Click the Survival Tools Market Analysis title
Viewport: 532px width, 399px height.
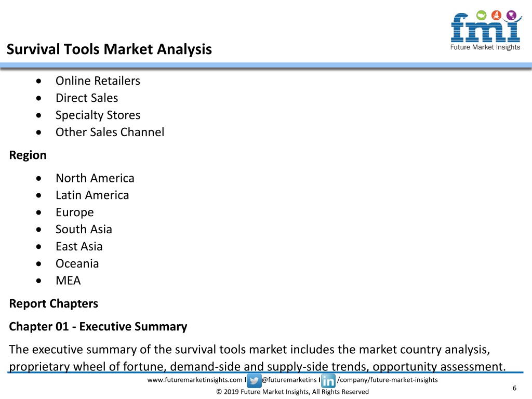tap(109, 49)
